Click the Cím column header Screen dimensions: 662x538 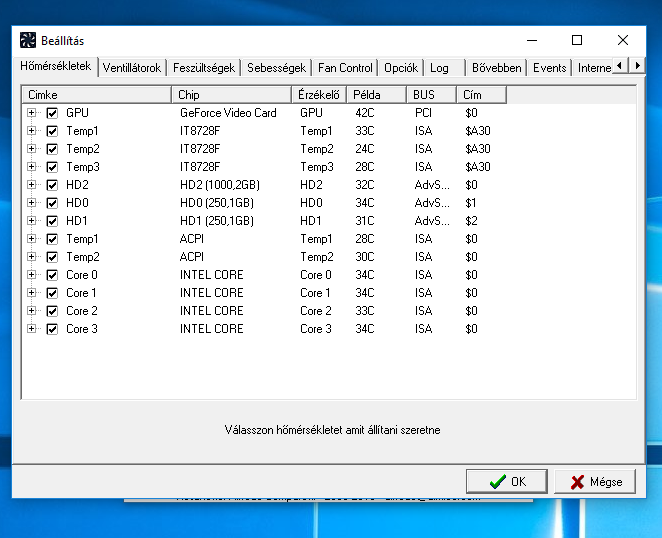[481, 95]
